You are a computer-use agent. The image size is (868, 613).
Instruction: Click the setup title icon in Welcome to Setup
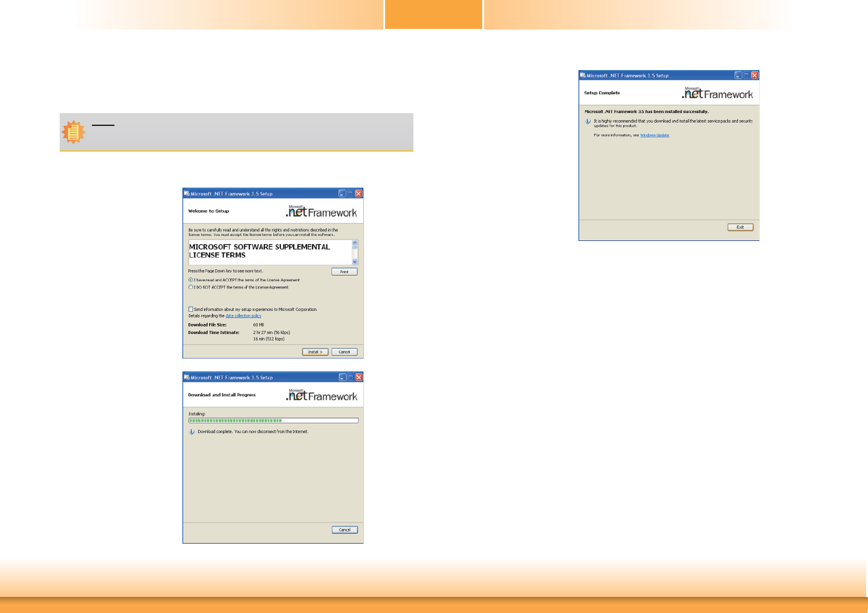coord(186,193)
